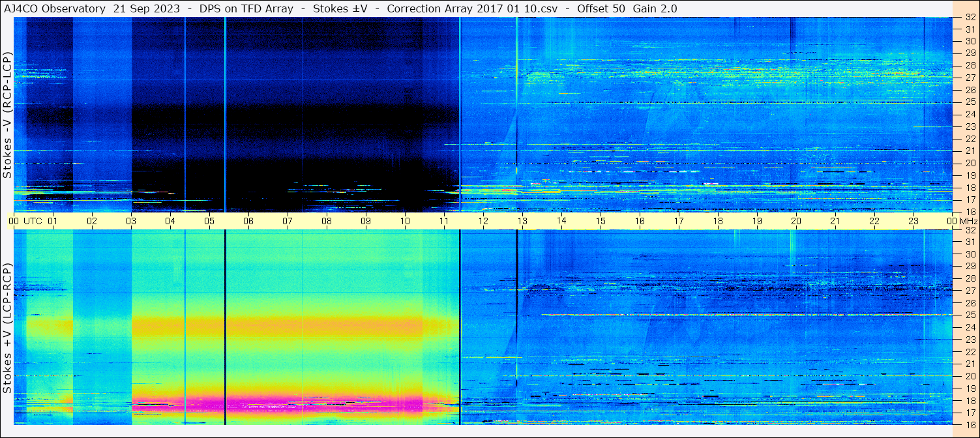
Task: Choose the 09 hour marker on time axis
Action: tap(366, 221)
